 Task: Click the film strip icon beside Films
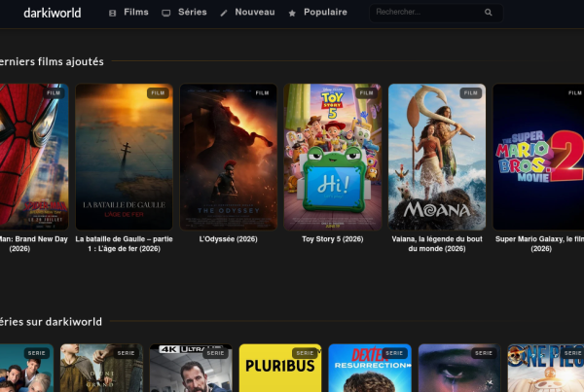[112, 13]
